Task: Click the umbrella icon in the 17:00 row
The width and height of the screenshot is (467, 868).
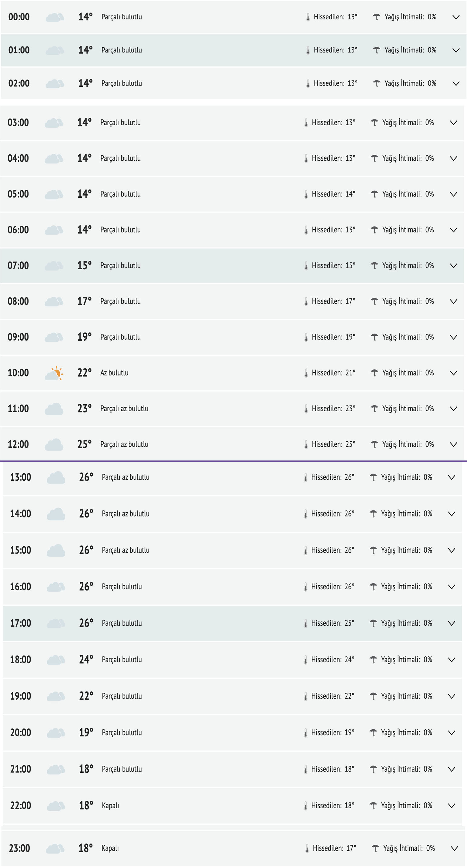Action: [373, 623]
